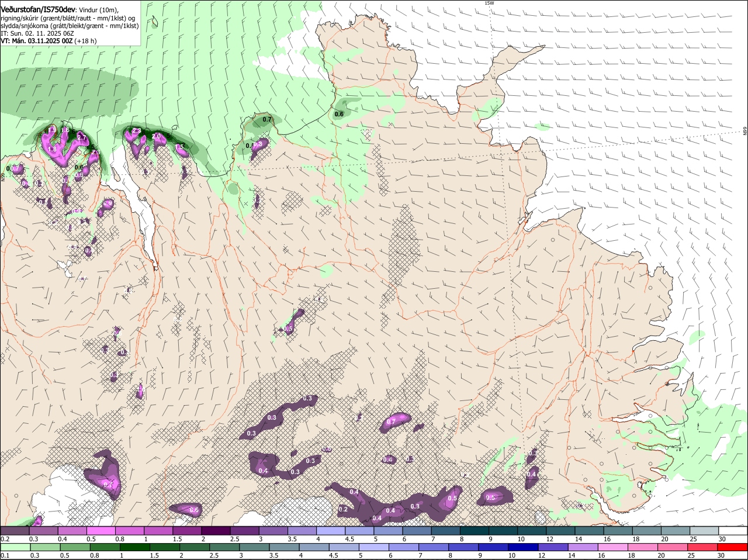Pick the snow legend swatch labeled 0.8

130,530
